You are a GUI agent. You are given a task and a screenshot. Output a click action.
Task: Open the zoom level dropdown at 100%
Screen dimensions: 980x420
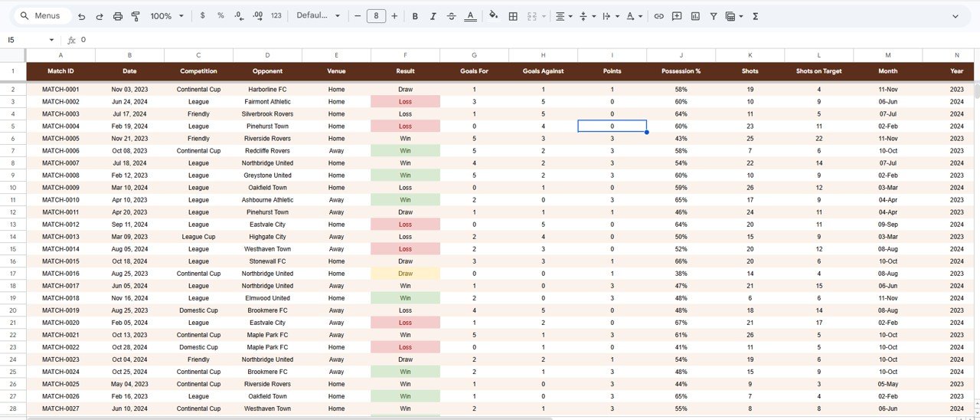tap(167, 16)
